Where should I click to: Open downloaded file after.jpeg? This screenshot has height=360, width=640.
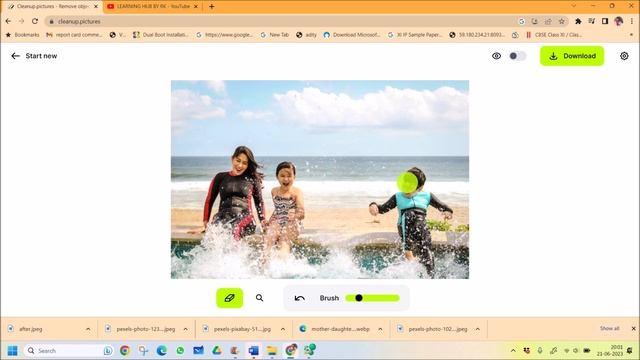coord(31,329)
